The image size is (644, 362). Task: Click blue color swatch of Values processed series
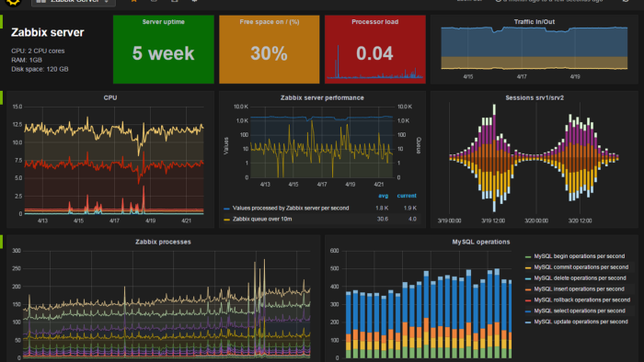pyautogui.click(x=226, y=209)
